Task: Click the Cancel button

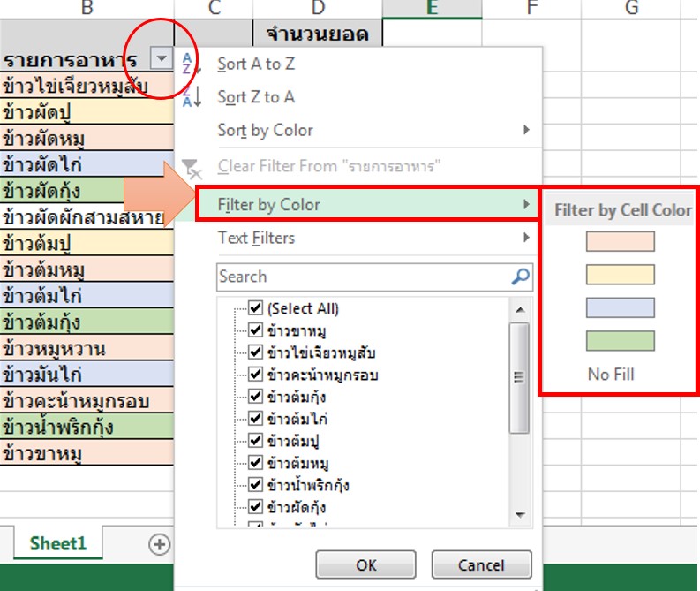Action: pos(481,564)
